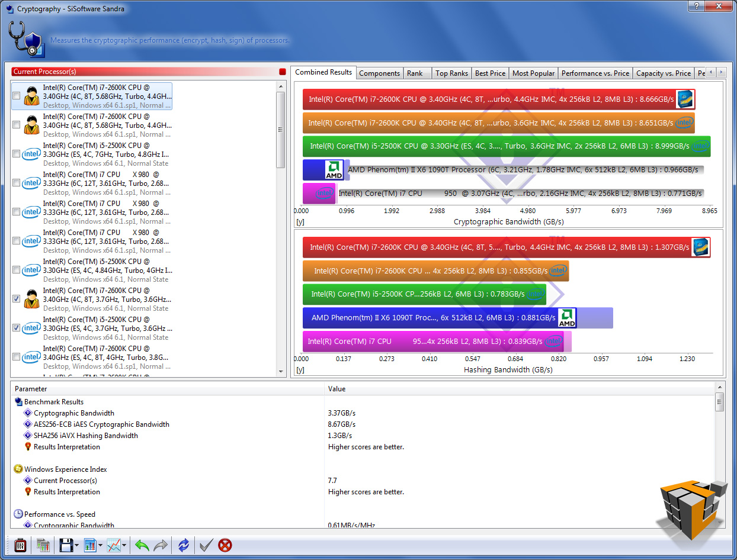Open the Best Price tab

tap(491, 73)
